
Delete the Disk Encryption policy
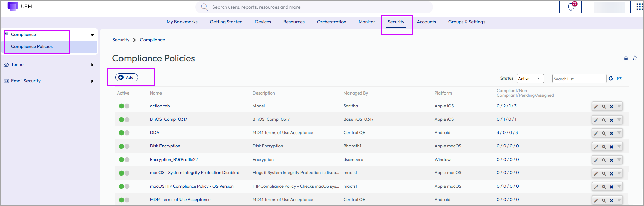click(x=611, y=147)
